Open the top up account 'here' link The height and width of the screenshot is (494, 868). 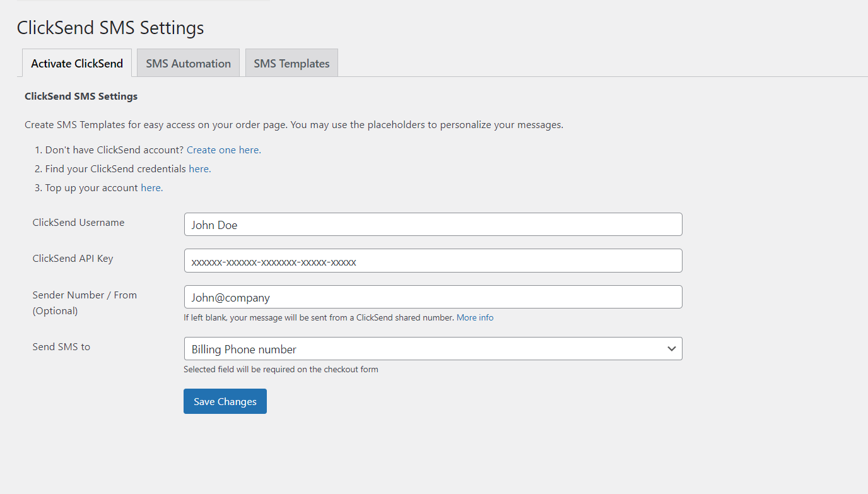[x=152, y=188]
